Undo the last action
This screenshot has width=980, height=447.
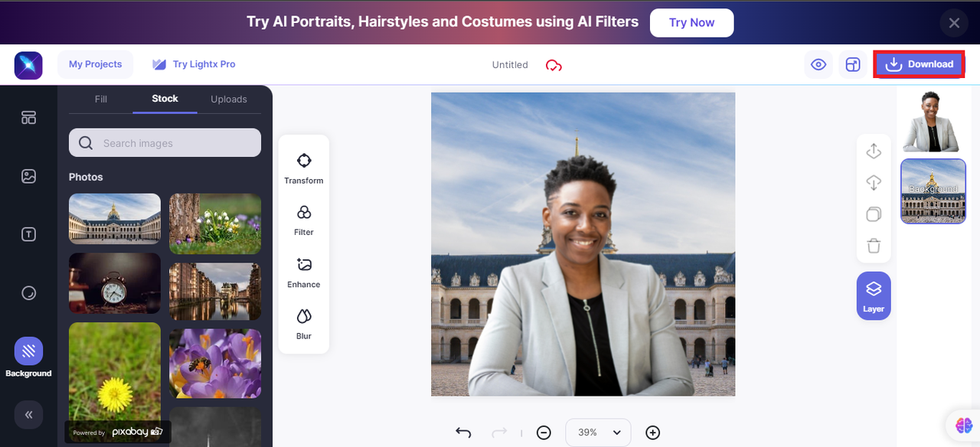click(463, 432)
